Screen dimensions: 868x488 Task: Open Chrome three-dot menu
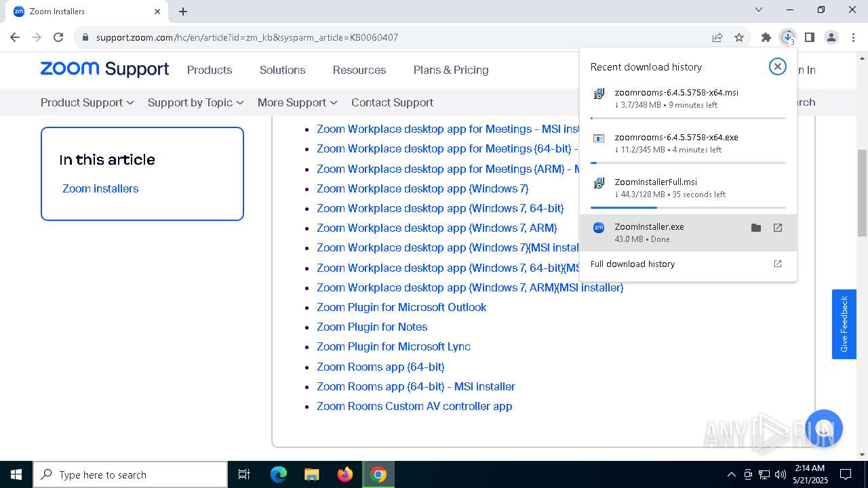tap(852, 37)
